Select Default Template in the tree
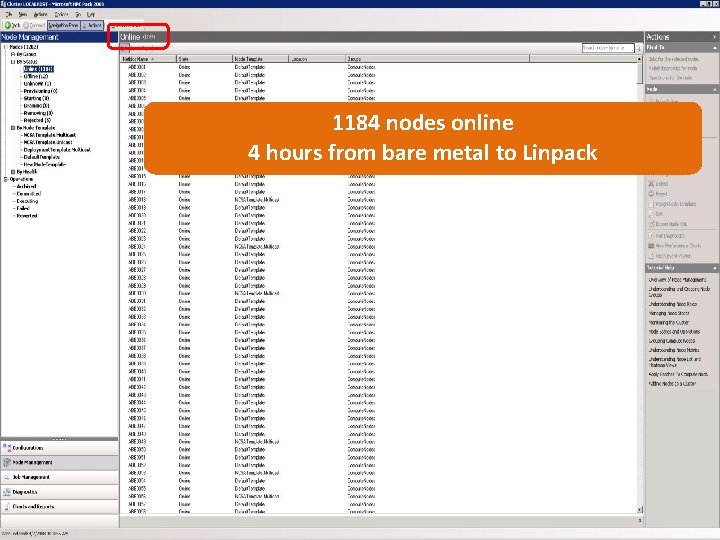This screenshot has width=720, height=540. tap(42, 157)
